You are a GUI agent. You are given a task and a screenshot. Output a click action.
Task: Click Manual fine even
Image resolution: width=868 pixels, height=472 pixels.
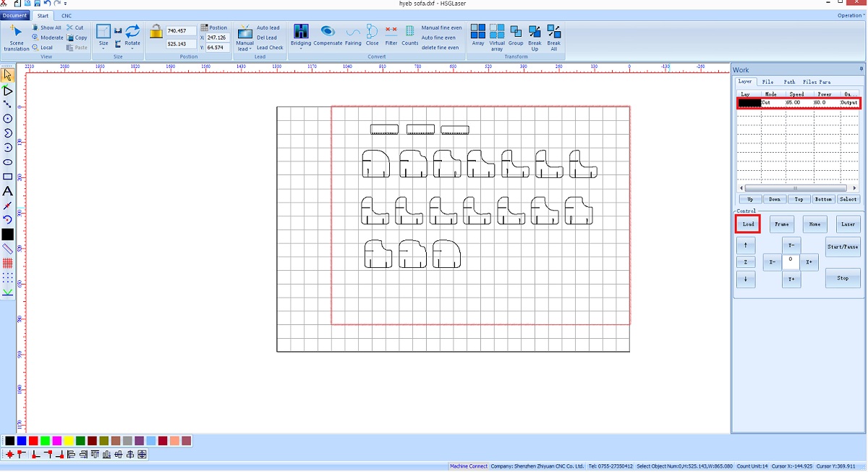tap(441, 28)
